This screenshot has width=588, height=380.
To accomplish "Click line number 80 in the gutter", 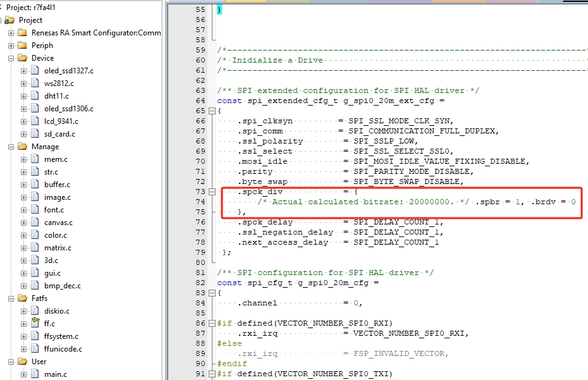I will (200, 262).
